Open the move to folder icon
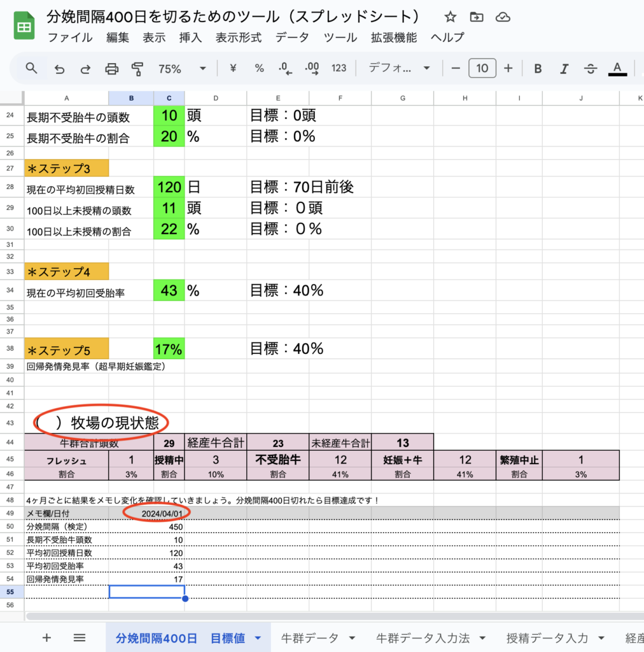 476,17
